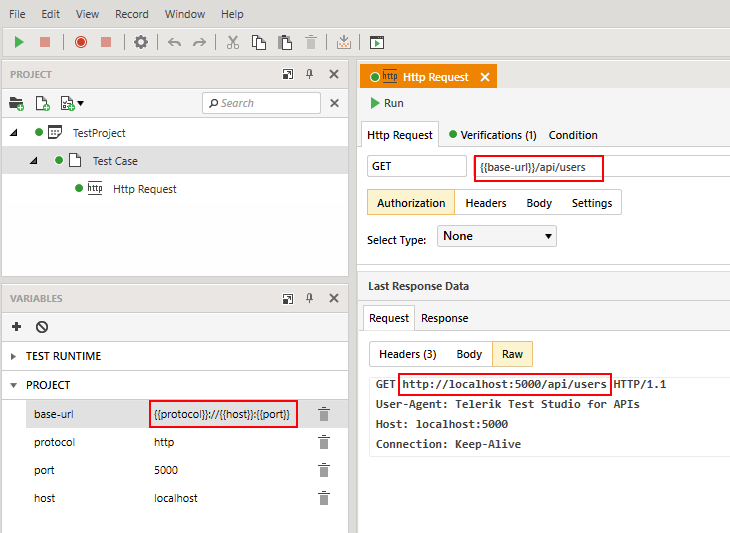Pin the Variables panel

point(310,298)
